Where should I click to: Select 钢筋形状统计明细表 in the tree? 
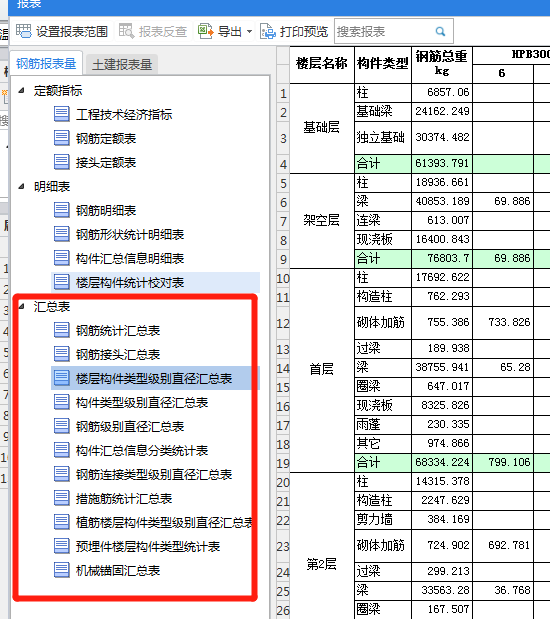tap(130, 234)
